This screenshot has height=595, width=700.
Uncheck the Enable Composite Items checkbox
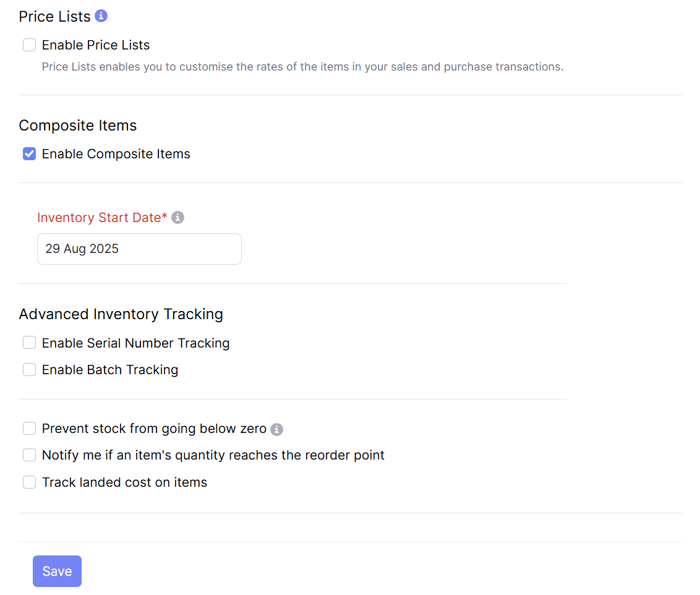pyautogui.click(x=29, y=154)
